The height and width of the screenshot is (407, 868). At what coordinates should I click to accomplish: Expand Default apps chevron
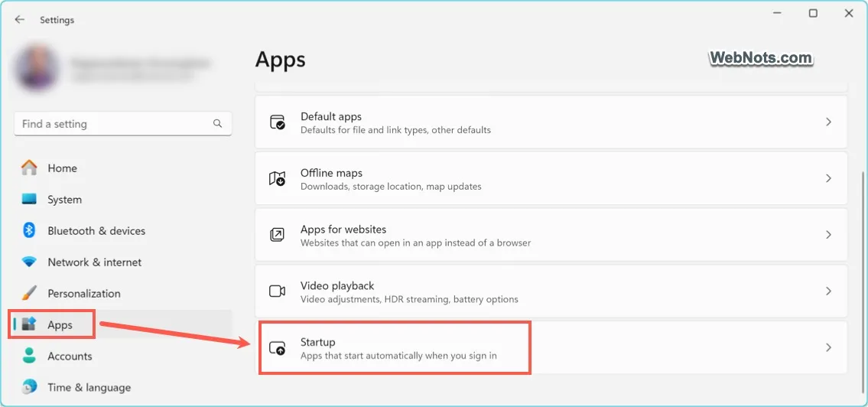point(828,122)
